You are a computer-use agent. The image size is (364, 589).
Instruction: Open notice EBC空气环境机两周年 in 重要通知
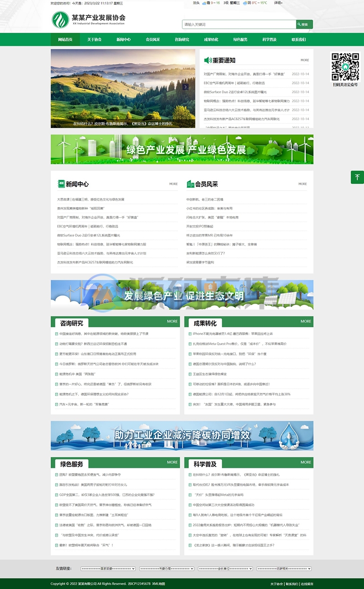(234, 83)
